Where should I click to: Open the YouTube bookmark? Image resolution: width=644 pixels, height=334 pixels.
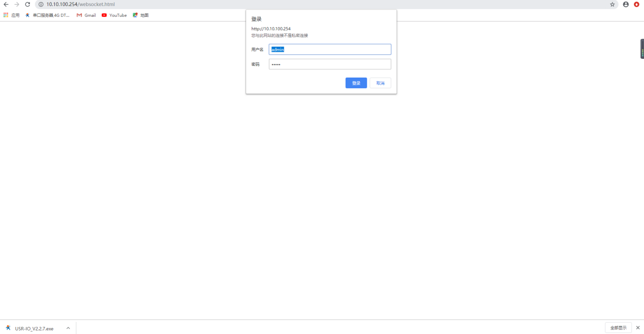(114, 15)
